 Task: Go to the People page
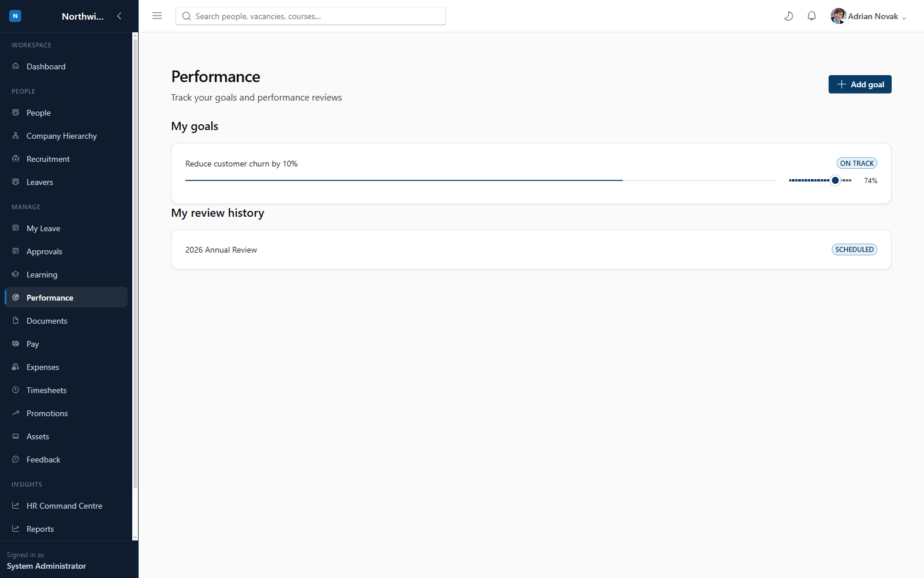click(x=66, y=113)
